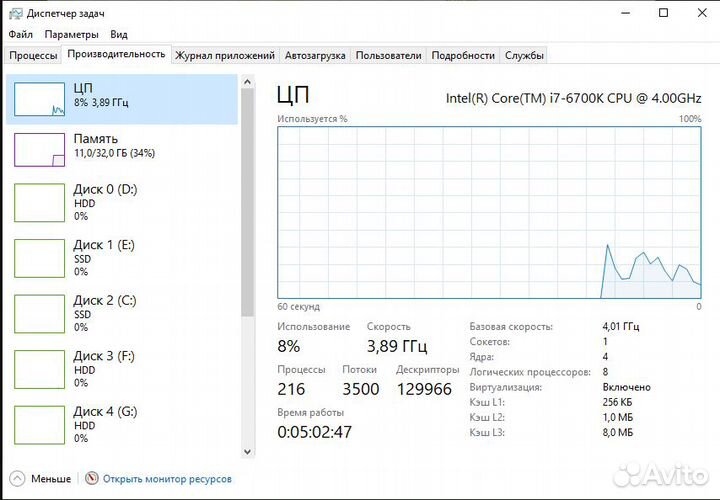Click the ЦП mini graph thumbnail
The height and width of the screenshot is (500, 720).
[x=39, y=99]
